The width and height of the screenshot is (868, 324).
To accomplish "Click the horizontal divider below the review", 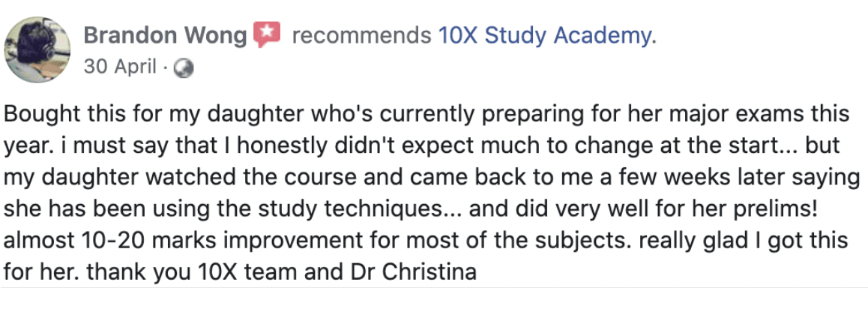I will [x=434, y=287].
